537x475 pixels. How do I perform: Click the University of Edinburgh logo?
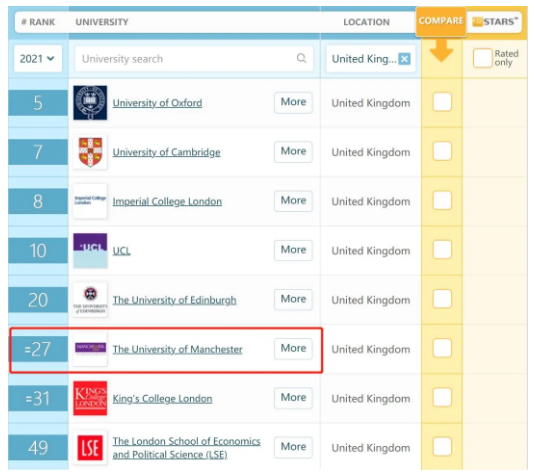point(90,300)
